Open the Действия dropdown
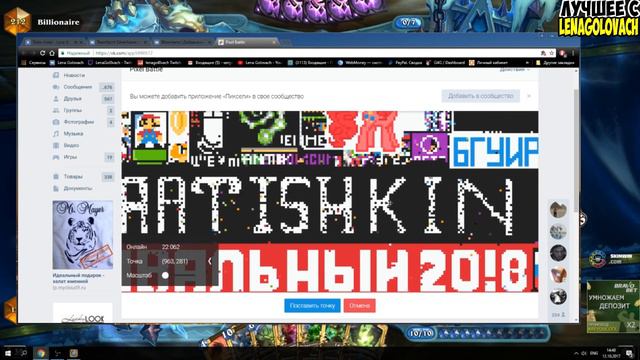Viewport: 640px width, 360px height. point(514,70)
